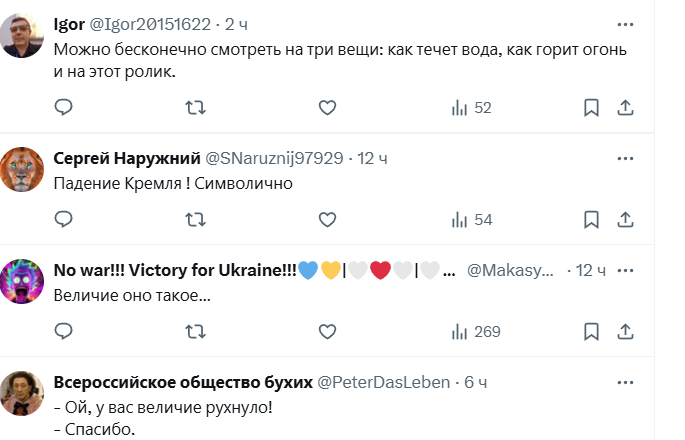
Task: Open the 6 ч timestamp link
Action: pos(474,382)
